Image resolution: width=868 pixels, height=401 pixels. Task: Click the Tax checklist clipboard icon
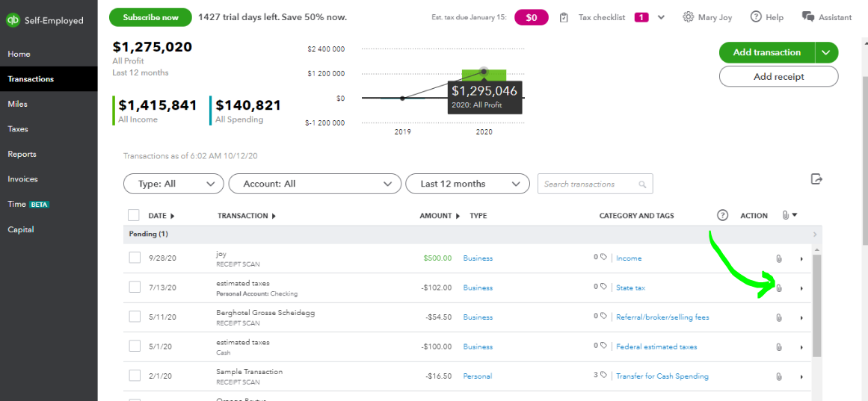(x=564, y=17)
